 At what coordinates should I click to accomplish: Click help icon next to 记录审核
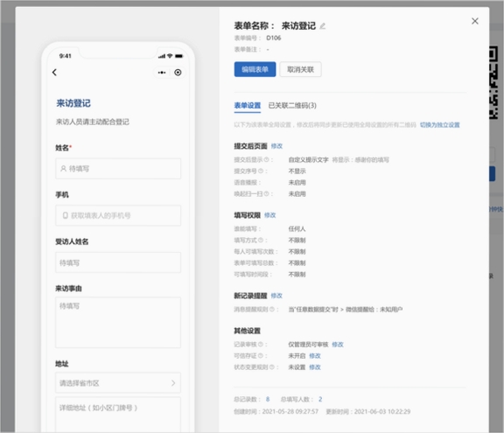pyautogui.click(x=261, y=345)
